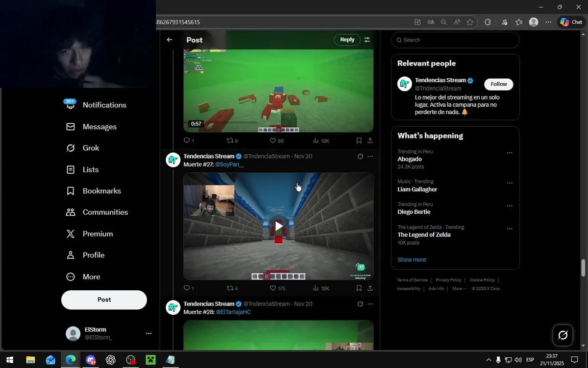Open account options next to ElStorm
This screenshot has width=588, height=368.
(149, 333)
